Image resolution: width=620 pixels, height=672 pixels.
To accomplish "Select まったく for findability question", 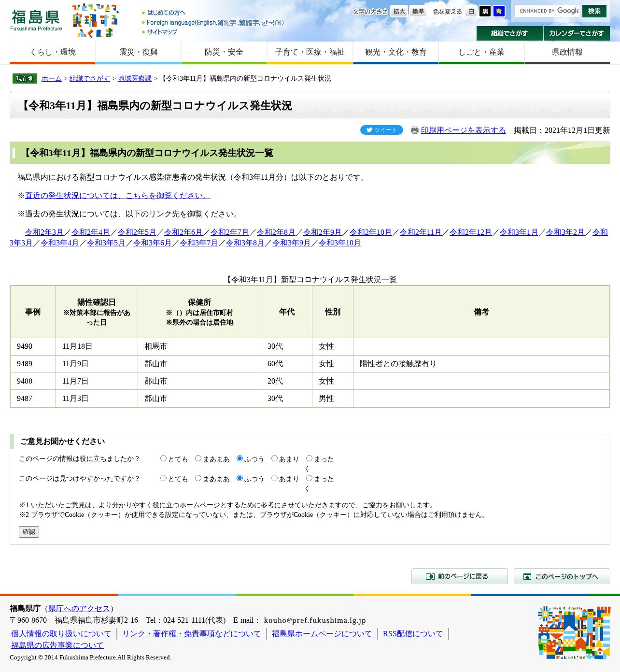I will [x=309, y=478].
